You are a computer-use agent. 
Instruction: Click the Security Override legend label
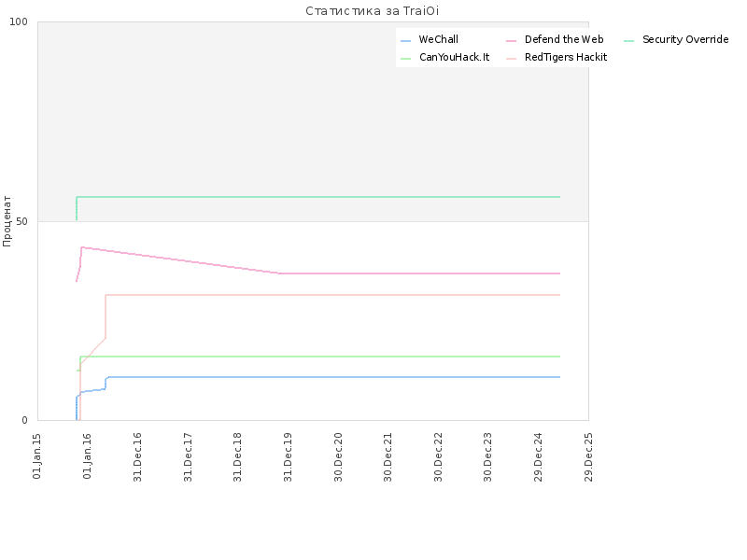[x=685, y=39]
